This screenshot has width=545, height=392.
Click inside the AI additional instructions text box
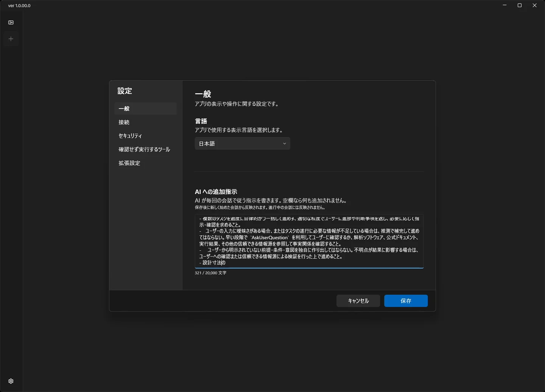tap(309, 241)
